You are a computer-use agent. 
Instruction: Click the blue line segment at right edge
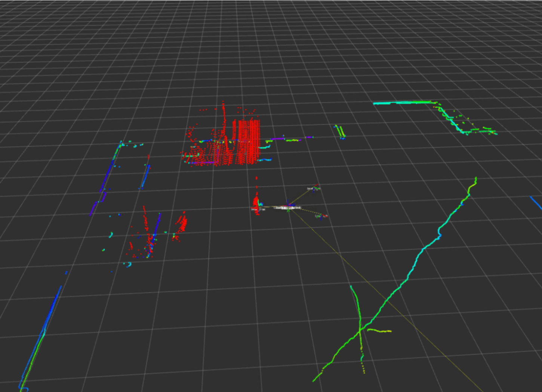536,203
